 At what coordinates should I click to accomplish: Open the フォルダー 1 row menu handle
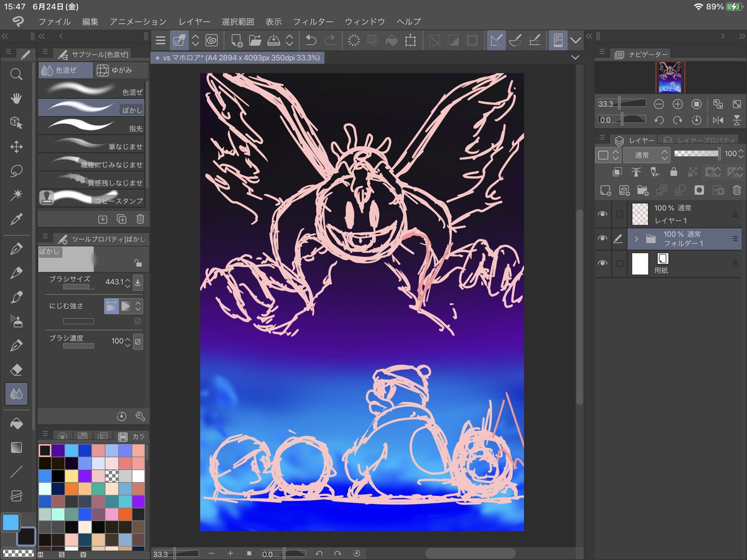735,239
